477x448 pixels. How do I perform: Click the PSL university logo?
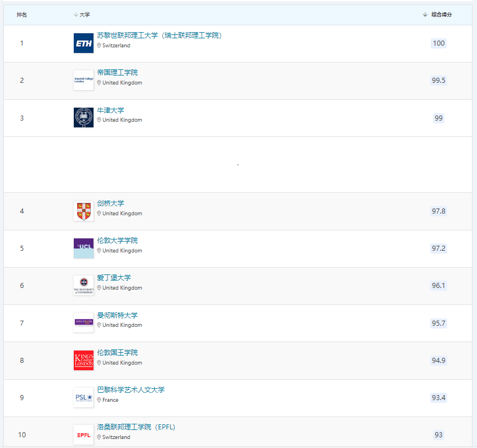pos(83,398)
